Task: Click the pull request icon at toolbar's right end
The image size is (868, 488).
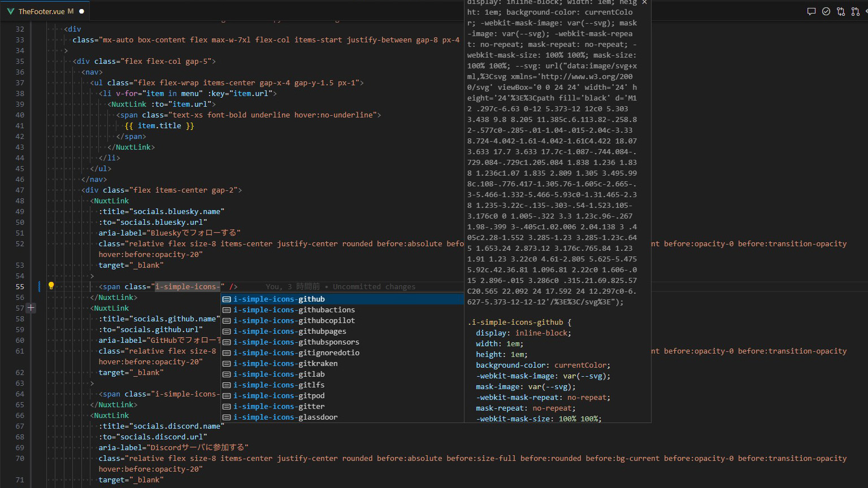Action: 856,11
